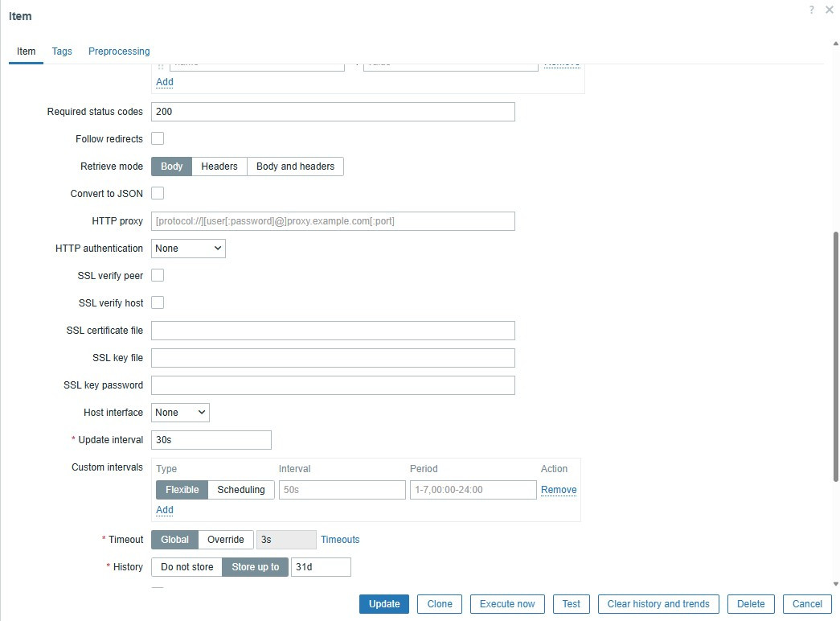This screenshot has width=840, height=621.
Task: Set Retrieve mode to Headers
Action: pos(219,167)
